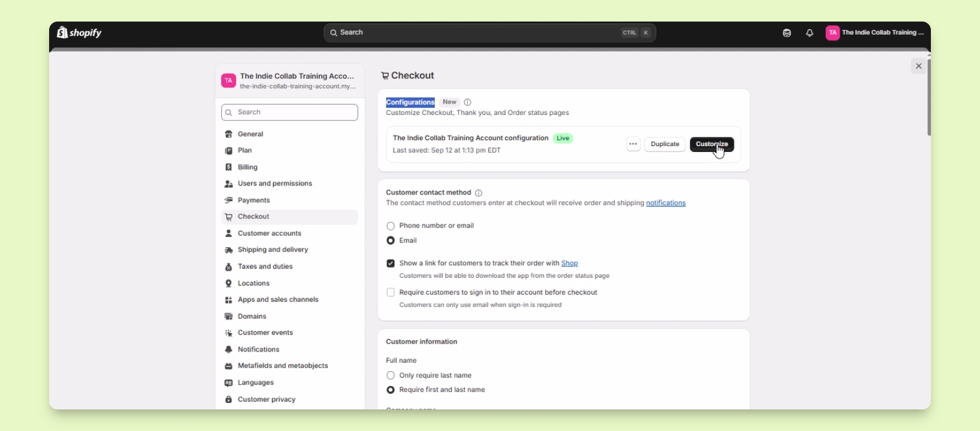Click the search magnifier icon in the top bar

(x=333, y=33)
